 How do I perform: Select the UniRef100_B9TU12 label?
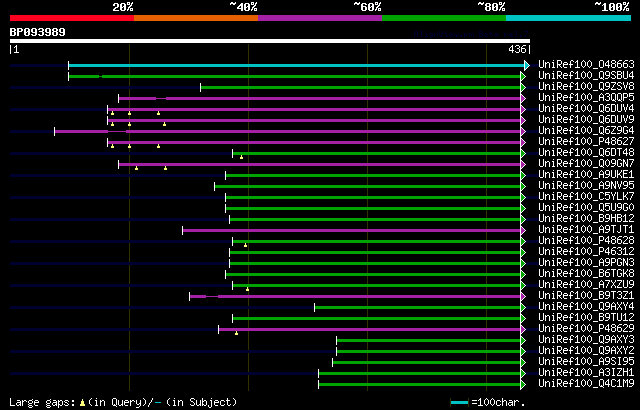pos(586,318)
